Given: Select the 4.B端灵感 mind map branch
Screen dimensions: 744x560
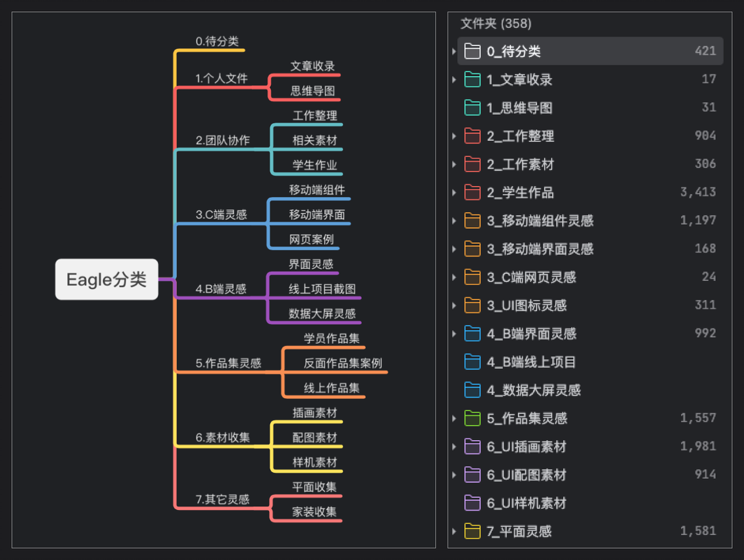Looking at the screenshot, I should [221, 288].
